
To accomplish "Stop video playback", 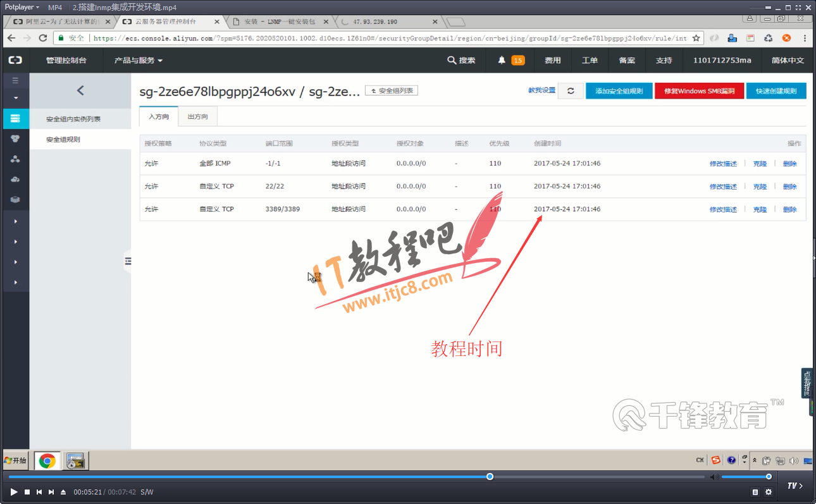I will click(x=27, y=492).
